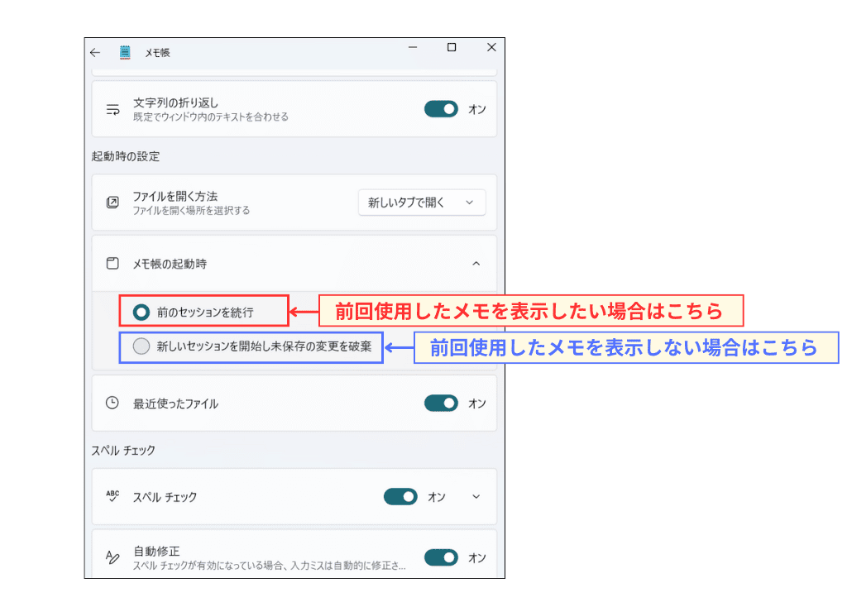Click the word wrap icon beside 文字列の折り返し

coord(113,108)
